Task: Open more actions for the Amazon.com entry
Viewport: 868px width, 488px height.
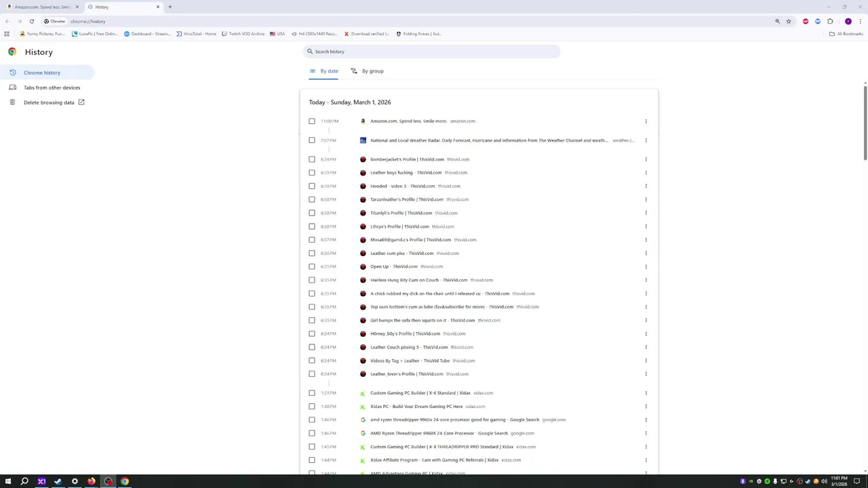Action: tap(646, 121)
